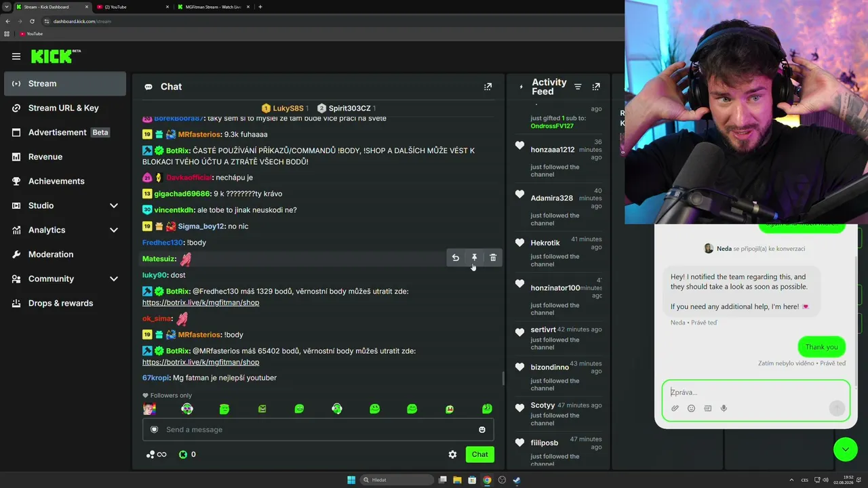Pop out the Chat panel

[x=488, y=87]
